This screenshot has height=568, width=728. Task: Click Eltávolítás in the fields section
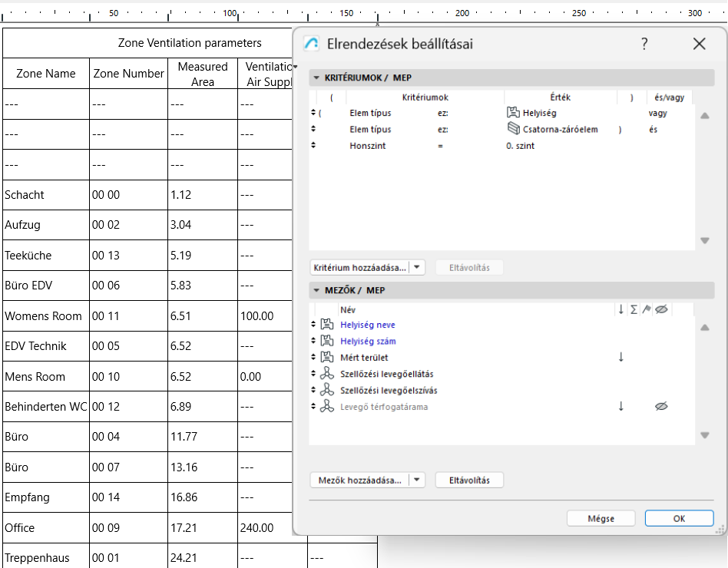pos(468,480)
